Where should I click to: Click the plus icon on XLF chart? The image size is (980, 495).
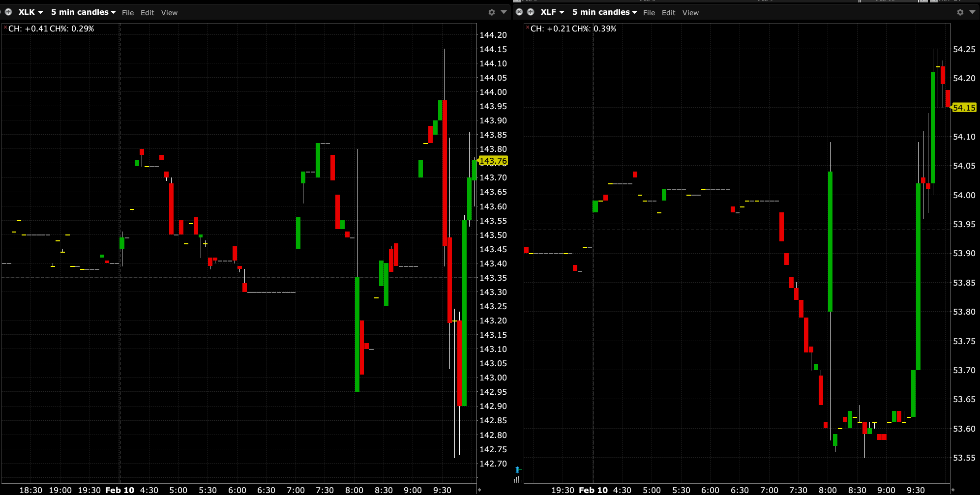point(531,12)
